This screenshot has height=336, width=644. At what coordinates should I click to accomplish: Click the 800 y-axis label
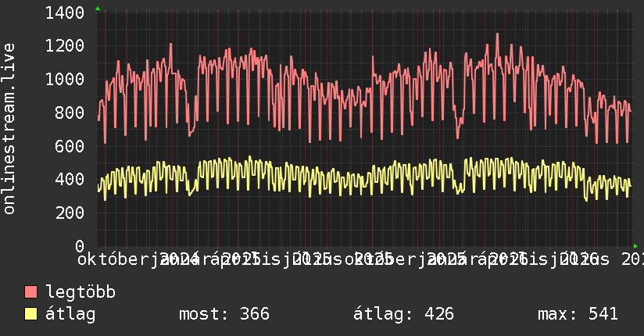pyautogui.click(x=70, y=113)
